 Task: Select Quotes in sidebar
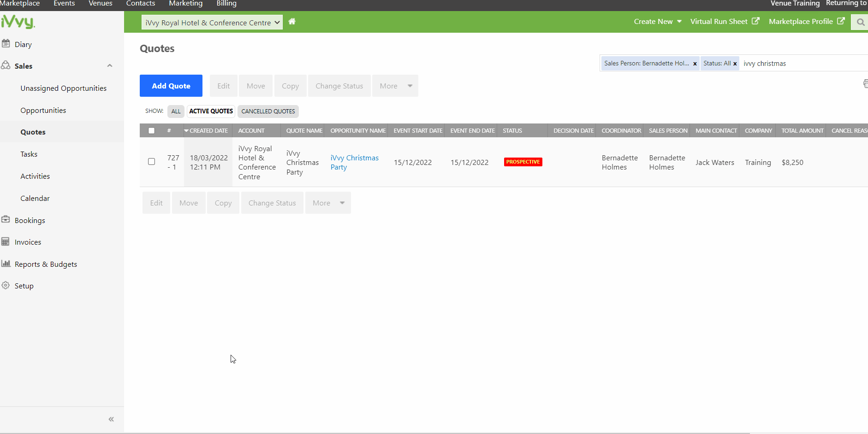(33, 132)
